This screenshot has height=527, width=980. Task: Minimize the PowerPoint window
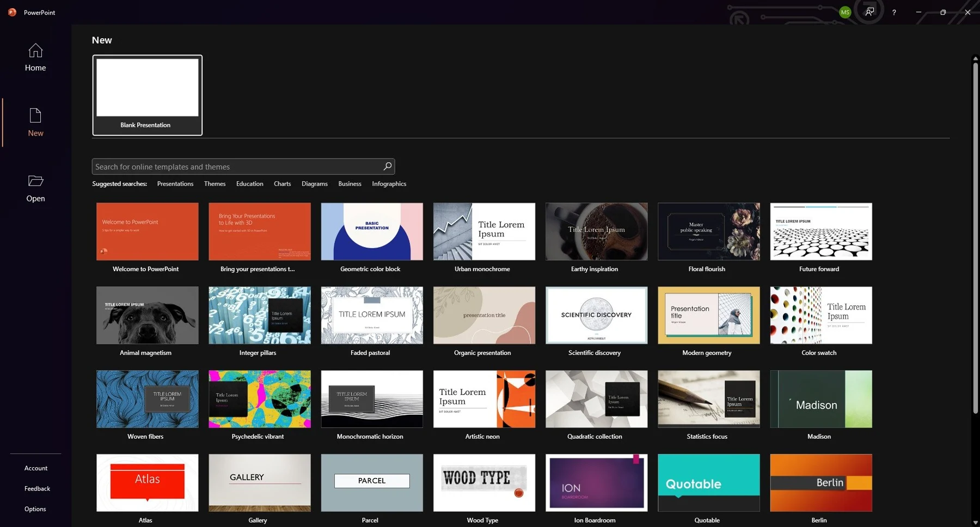point(918,12)
